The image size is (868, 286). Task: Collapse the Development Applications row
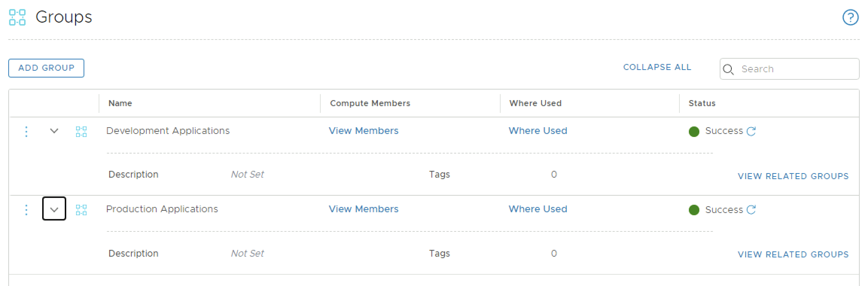[54, 131]
